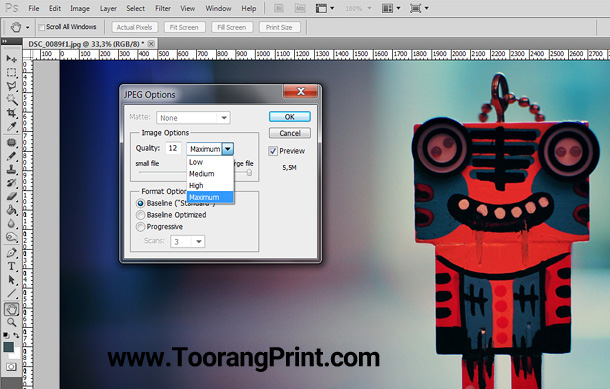Select Progressive format option
610x389 pixels.
pos(140,226)
